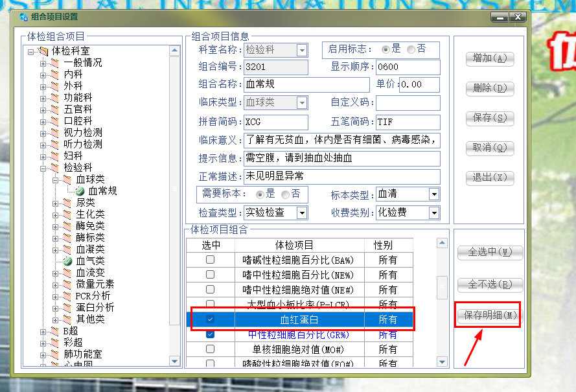The width and height of the screenshot is (576, 392).
Task: Open the 标本类型 dropdown
Action: [x=434, y=194]
